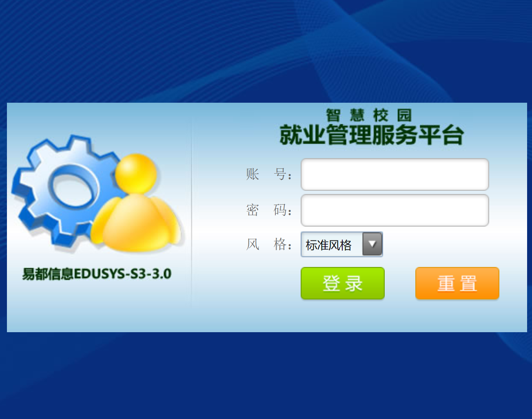Focus the 账号 input field
The height and width of the screenshot is (419, 532).
click(x=395, y=174)
